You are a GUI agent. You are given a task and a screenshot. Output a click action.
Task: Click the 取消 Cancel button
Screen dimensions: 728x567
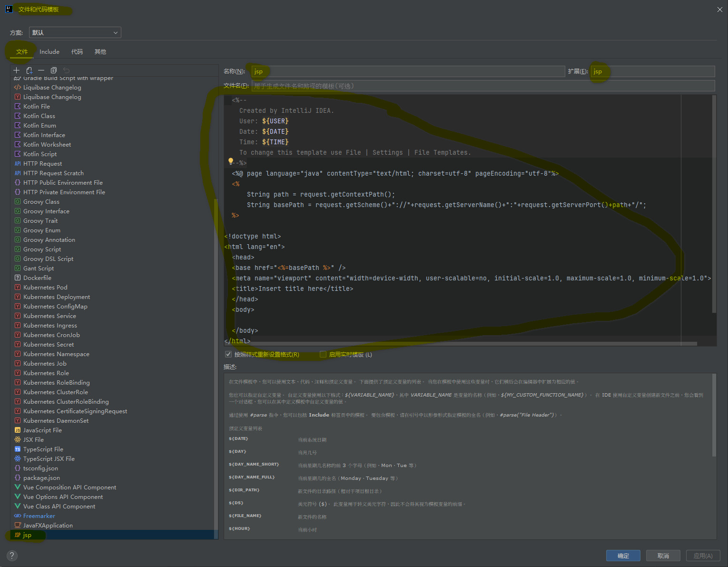coord(663,556)
